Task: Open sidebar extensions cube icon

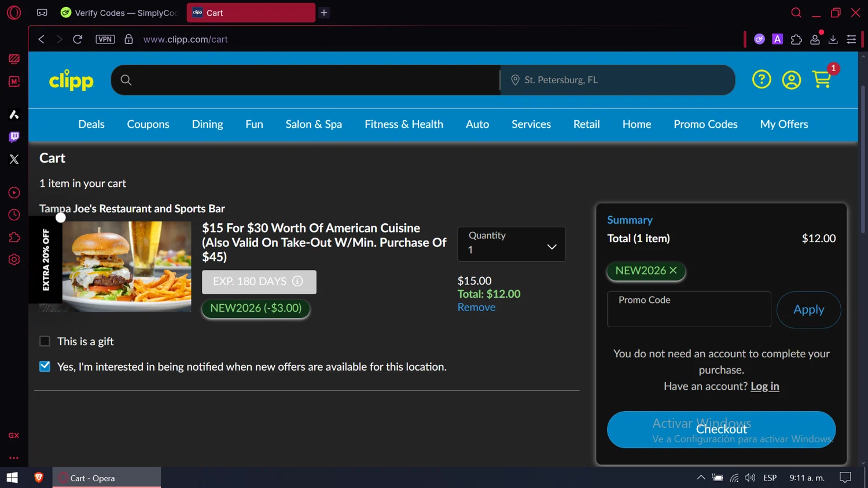Action: click(14, 237)
